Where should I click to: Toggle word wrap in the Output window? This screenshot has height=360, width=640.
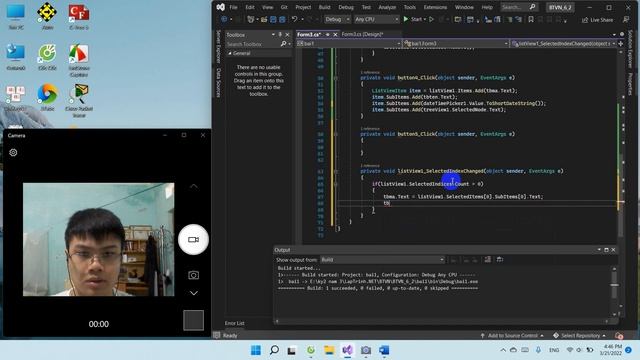click(500, 260)
